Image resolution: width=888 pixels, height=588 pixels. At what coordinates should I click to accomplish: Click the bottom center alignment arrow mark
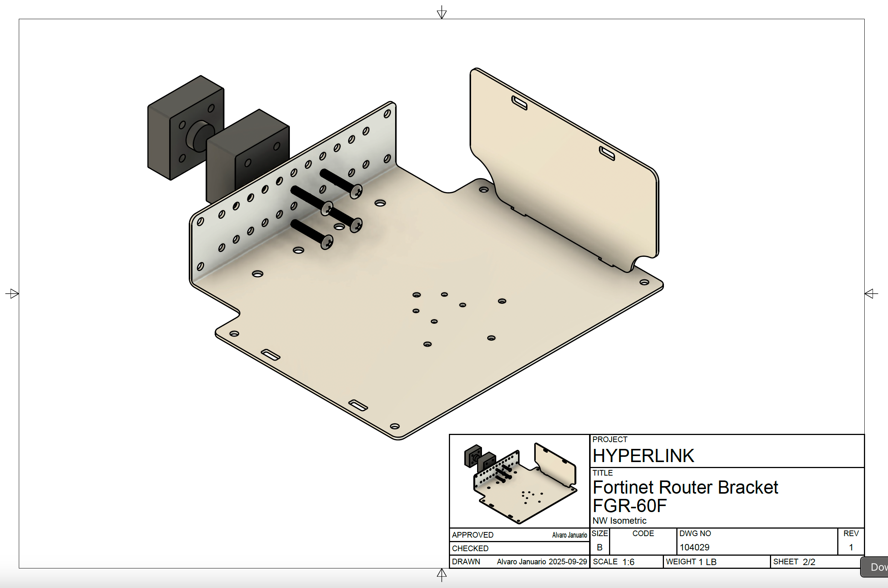tap(442, 574)
